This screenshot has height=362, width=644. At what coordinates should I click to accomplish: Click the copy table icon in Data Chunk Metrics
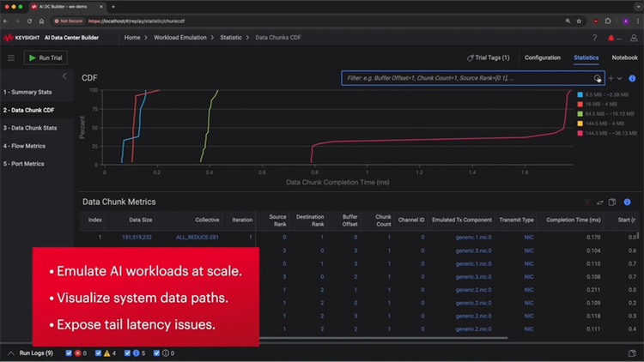click(612, 202)
